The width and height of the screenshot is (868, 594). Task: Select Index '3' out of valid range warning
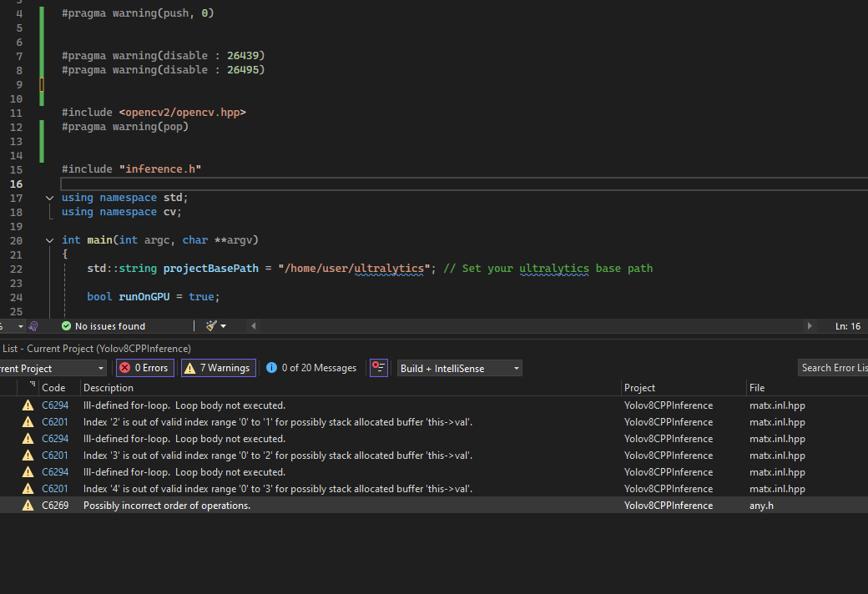[x=434, y=456]
